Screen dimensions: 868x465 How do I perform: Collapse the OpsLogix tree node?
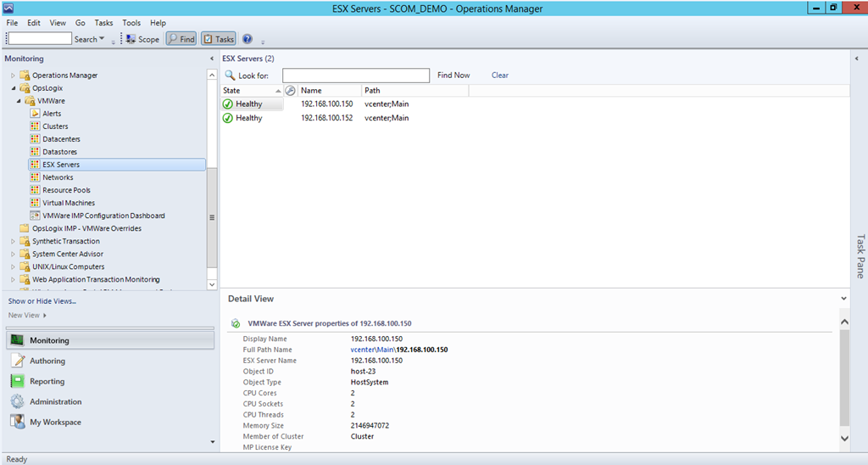(13, 88)
